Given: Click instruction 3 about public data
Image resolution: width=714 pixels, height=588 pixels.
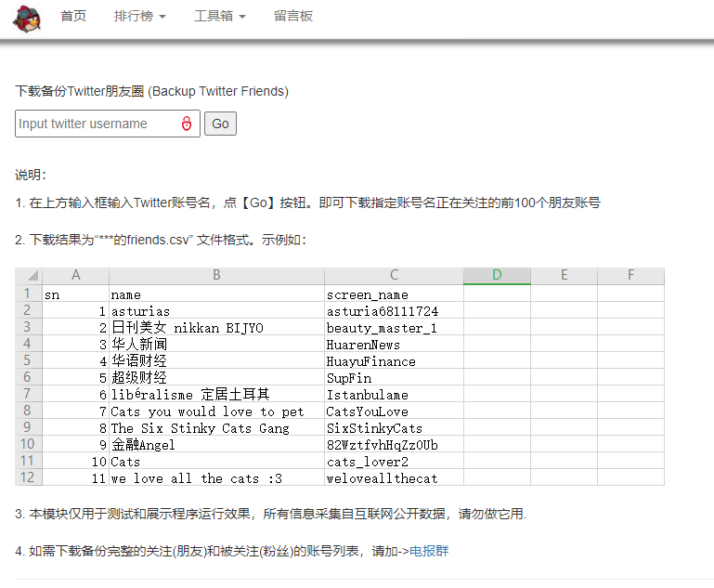Looking at the screenshot, I should point(271,514).
